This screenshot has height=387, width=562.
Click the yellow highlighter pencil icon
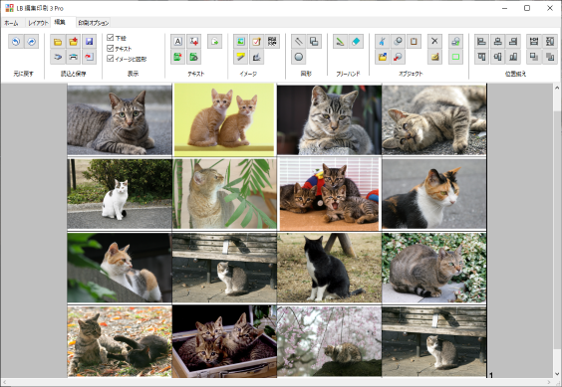240,57
